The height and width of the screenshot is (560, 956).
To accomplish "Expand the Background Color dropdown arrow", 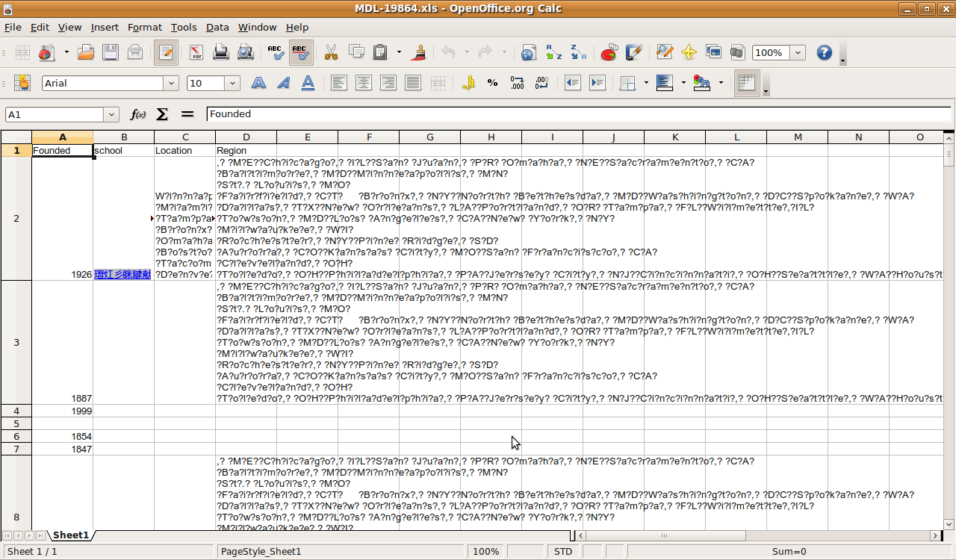I will point(683,83).
